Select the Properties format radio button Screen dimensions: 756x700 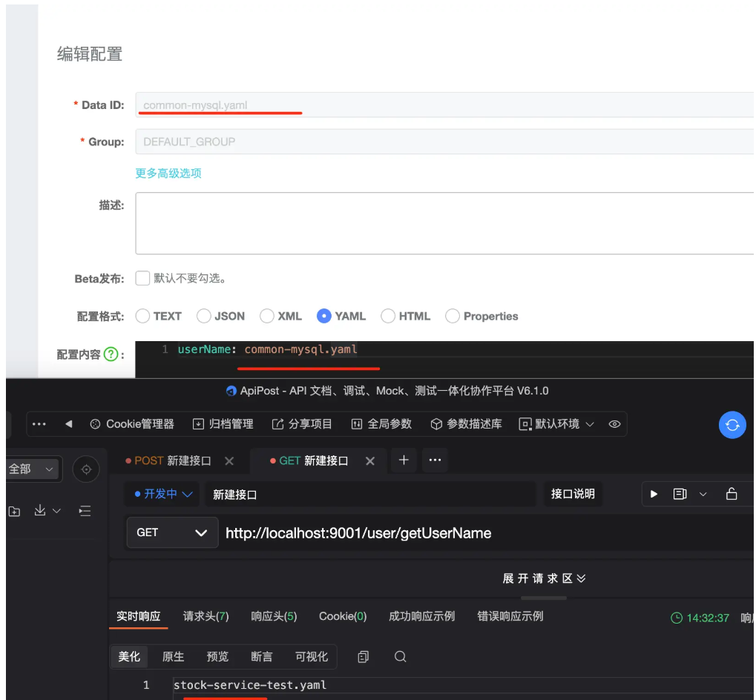453,316
